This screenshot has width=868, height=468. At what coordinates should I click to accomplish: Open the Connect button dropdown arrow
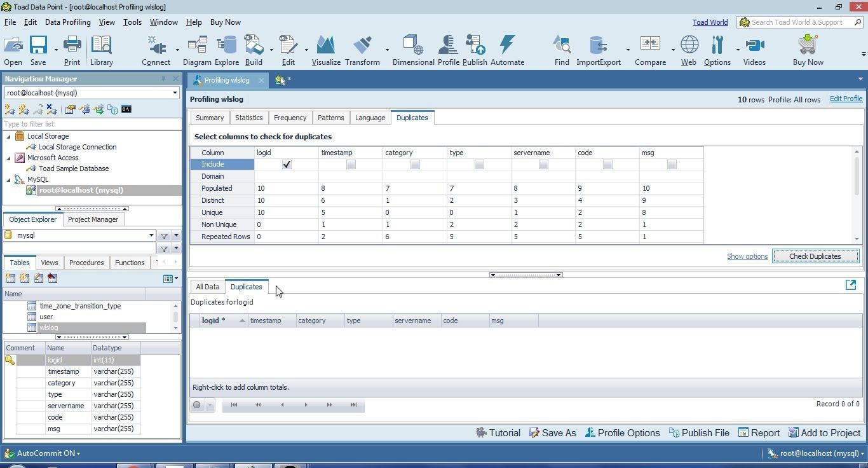177,50
